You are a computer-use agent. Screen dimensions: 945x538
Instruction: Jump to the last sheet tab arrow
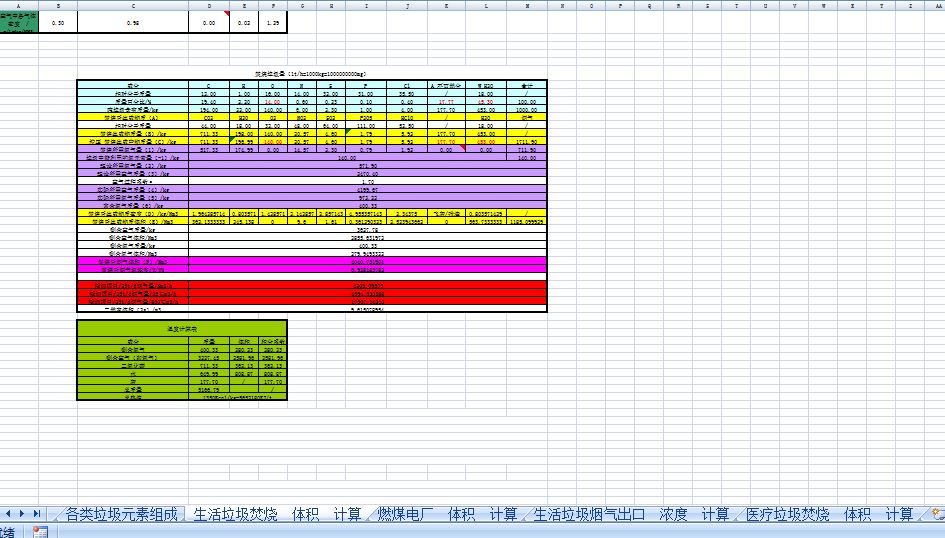click(x=36, y=514)
